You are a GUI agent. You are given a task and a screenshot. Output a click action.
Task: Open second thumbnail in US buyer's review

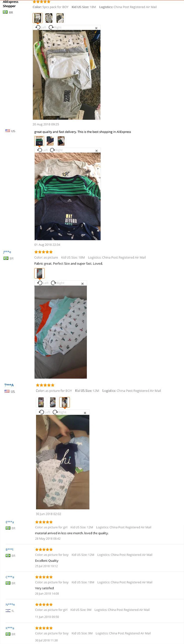[50, 141]
